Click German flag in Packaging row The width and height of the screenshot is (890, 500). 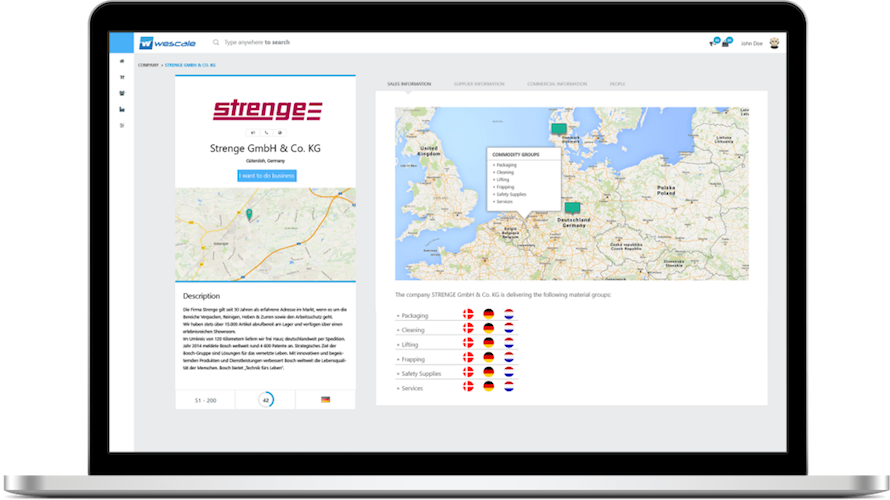[488, 314]
